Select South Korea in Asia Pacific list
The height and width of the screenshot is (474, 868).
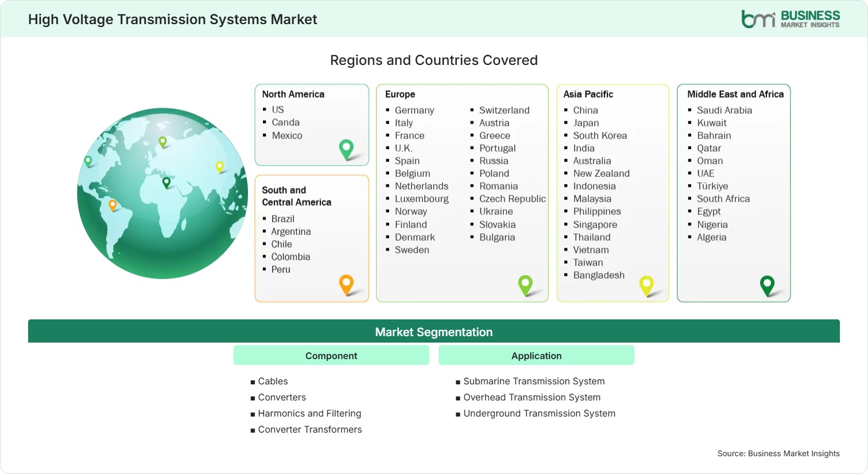coord(600,136)
